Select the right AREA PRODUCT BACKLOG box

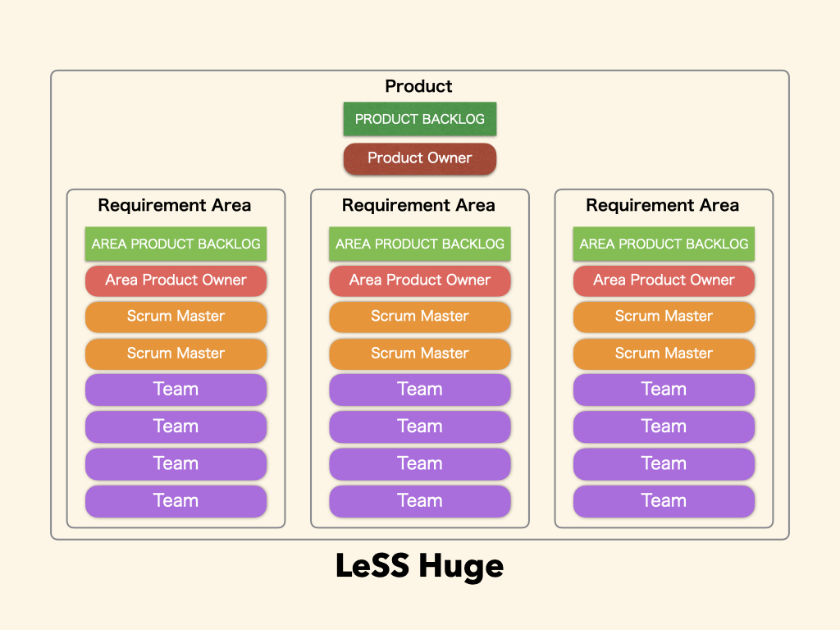coord(663,244)
